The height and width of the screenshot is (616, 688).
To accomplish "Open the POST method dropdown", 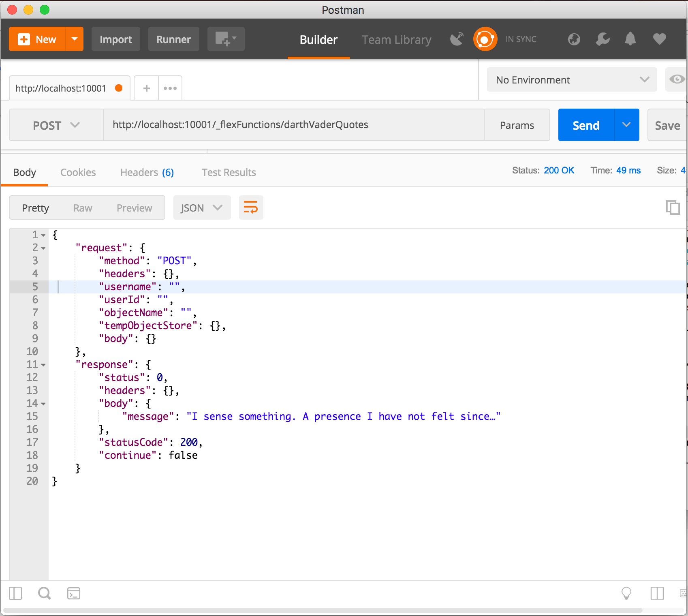I will click(x=56, y=125).
